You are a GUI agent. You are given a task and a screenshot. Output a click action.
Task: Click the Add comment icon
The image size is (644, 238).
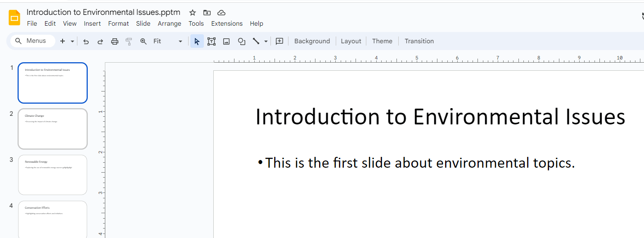click(x=279, y=41)
